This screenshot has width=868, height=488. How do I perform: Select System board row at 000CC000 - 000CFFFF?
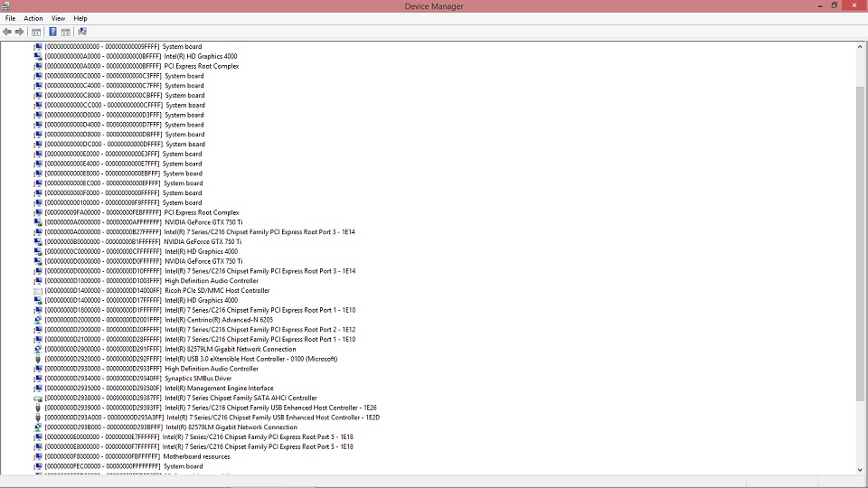(125, 105)
